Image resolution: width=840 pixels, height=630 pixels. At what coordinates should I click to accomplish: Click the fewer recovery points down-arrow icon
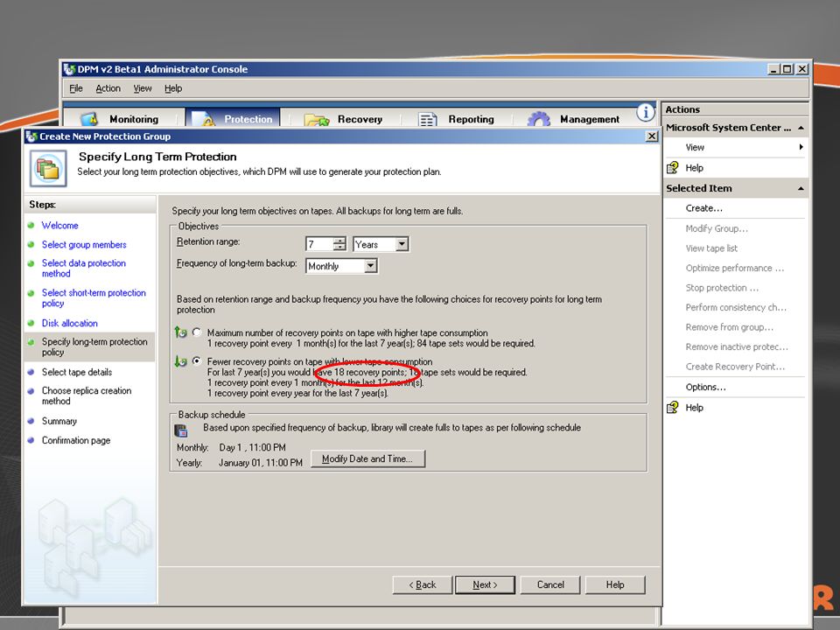pyautogui.click(x=181, y=361)
